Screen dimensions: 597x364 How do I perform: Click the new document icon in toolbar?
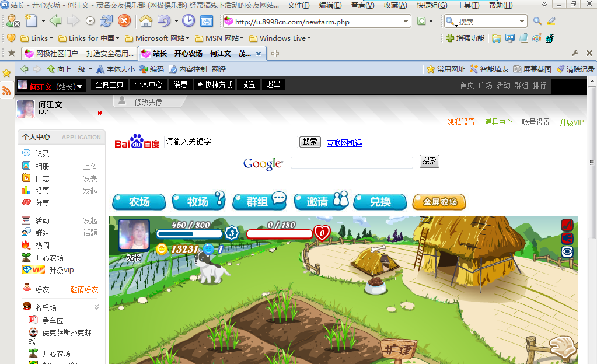[x=31, y=21]
